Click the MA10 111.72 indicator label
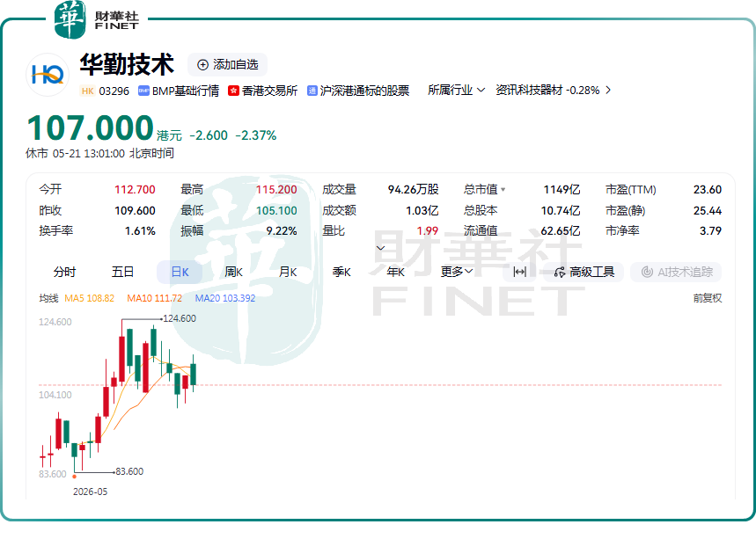This screenshot has width=756, height=539. tap(154, 298)
